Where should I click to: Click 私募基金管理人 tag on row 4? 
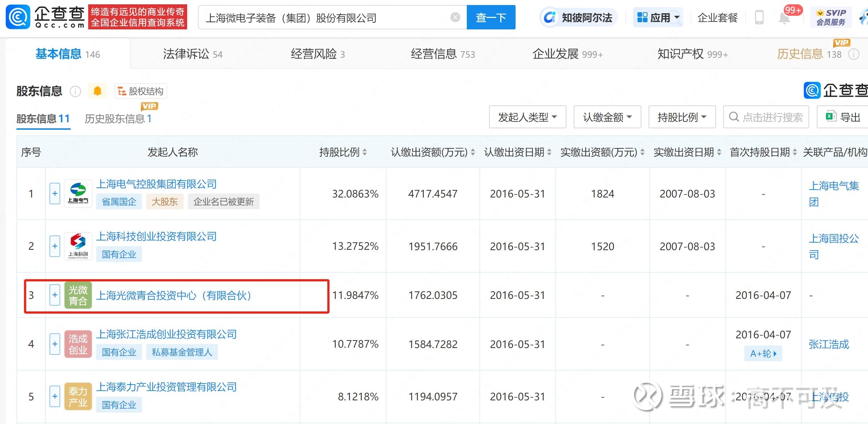182,352
